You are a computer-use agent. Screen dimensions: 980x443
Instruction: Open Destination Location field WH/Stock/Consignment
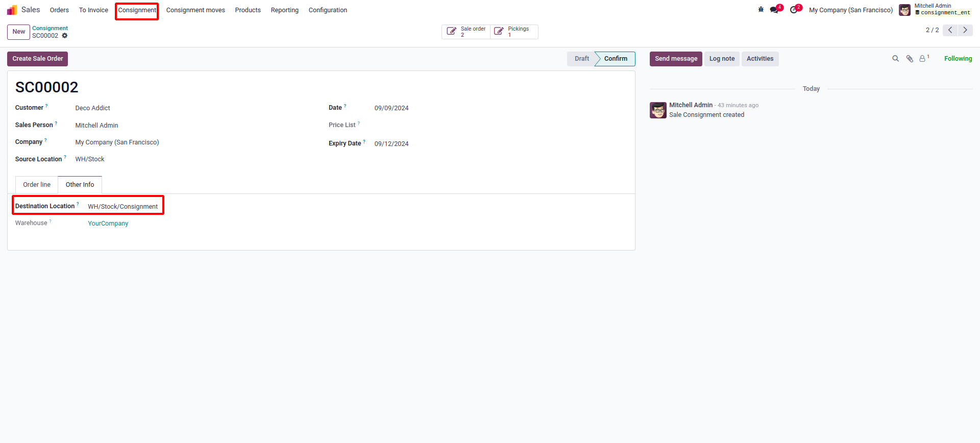[122, 207]
